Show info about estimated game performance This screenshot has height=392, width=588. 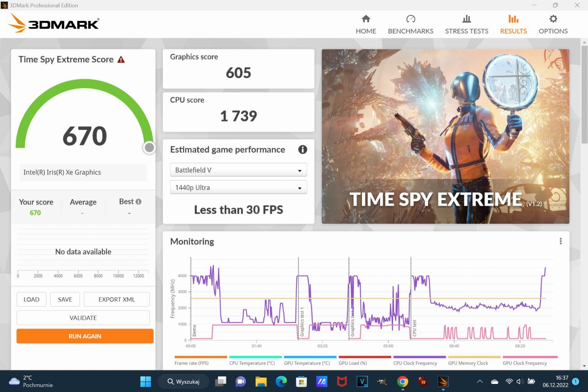(302, 150)
